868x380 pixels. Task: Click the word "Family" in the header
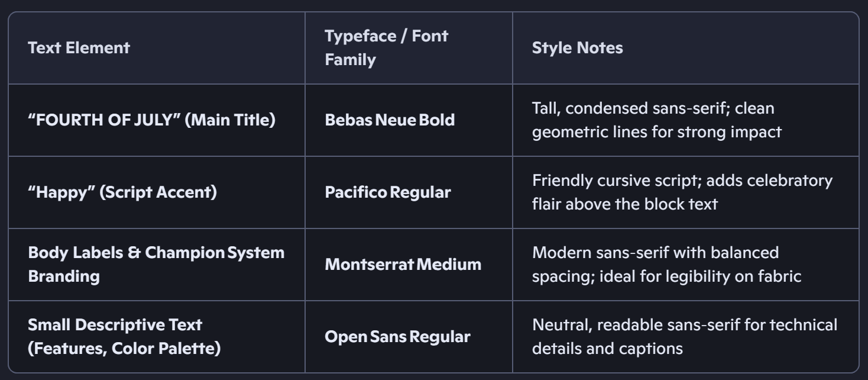click(x=350, y=60)
